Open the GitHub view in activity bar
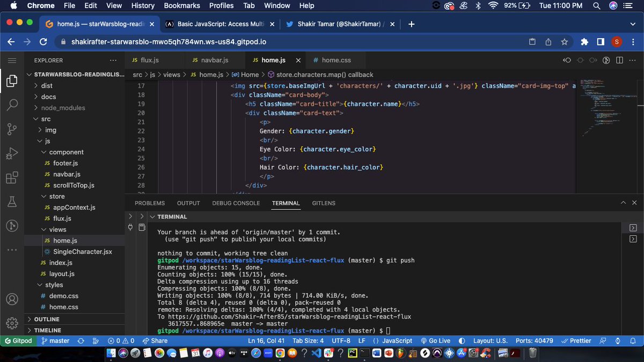Viewport: 644px width, 362px height. pyautogui.click(x=12, y=226)
